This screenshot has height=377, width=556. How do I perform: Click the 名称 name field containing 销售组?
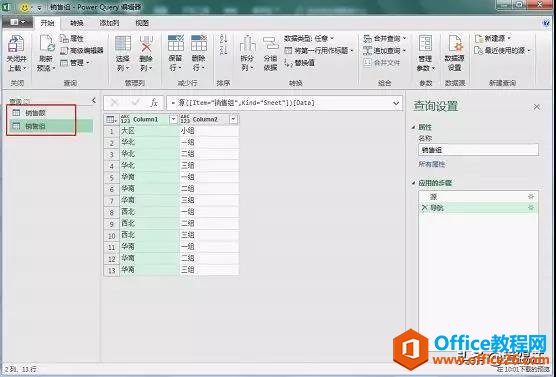pos(478,150)
